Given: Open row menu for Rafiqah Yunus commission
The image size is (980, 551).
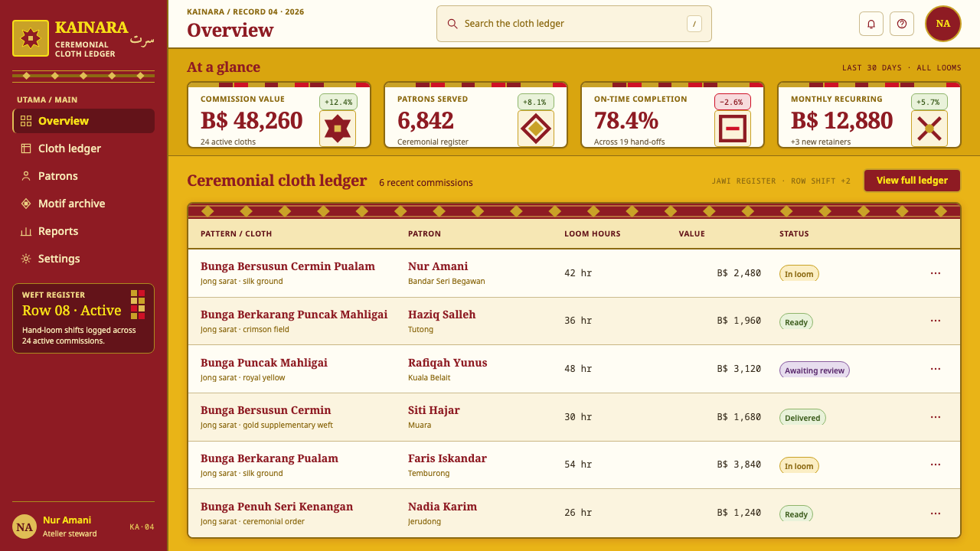Looking at the screenshot, I should click(x=936, y=369).
